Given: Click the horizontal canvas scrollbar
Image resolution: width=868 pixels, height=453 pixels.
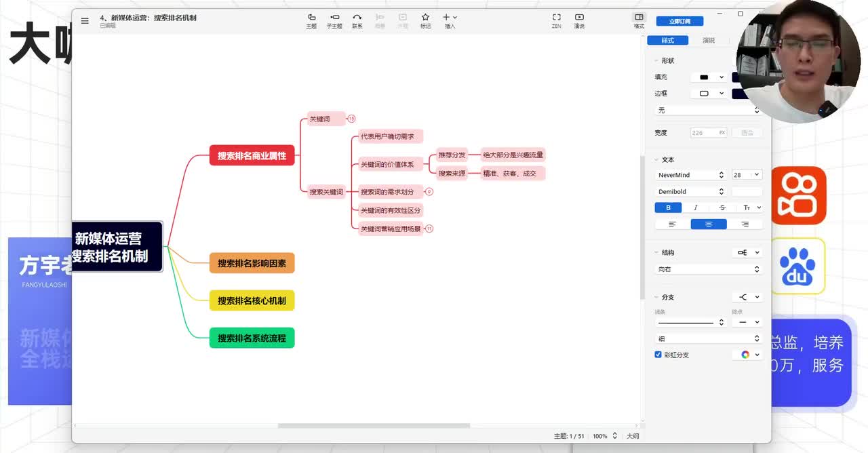Looking at the screenshot, I should [x=374, y=426].
